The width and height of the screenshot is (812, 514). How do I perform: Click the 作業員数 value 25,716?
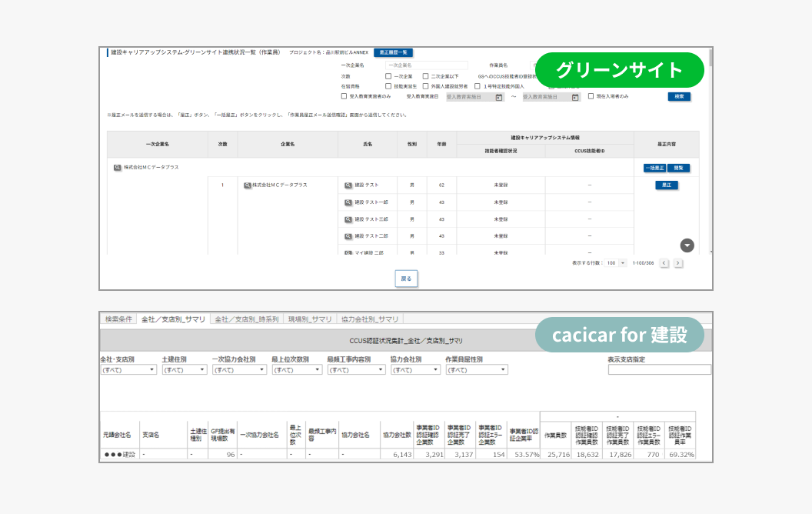[559, 455]
